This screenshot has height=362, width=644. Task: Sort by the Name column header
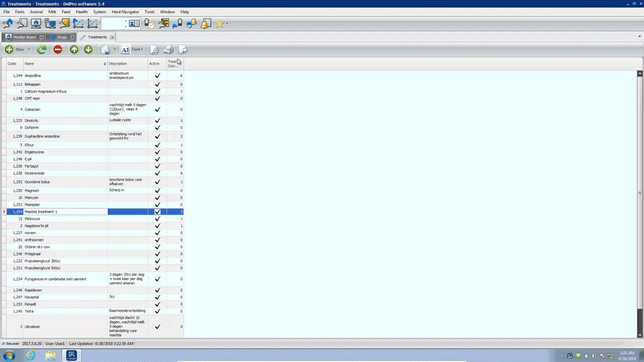click(x=65, y=64)
